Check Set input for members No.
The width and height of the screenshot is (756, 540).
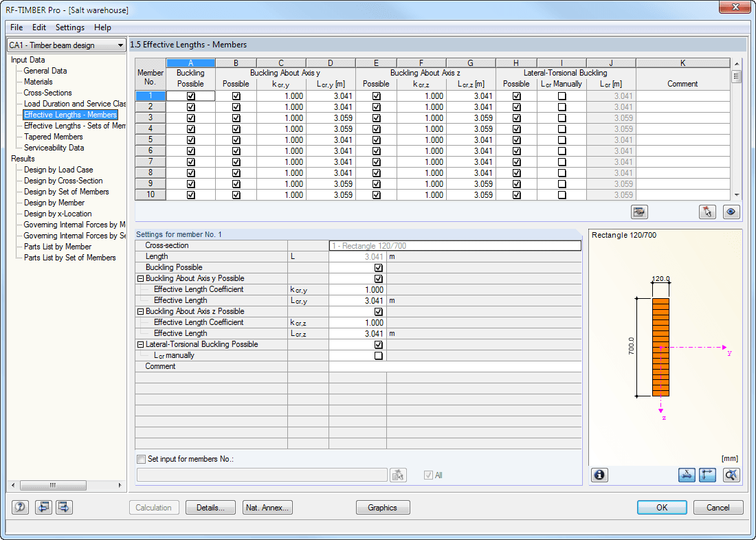click(142, 459)
